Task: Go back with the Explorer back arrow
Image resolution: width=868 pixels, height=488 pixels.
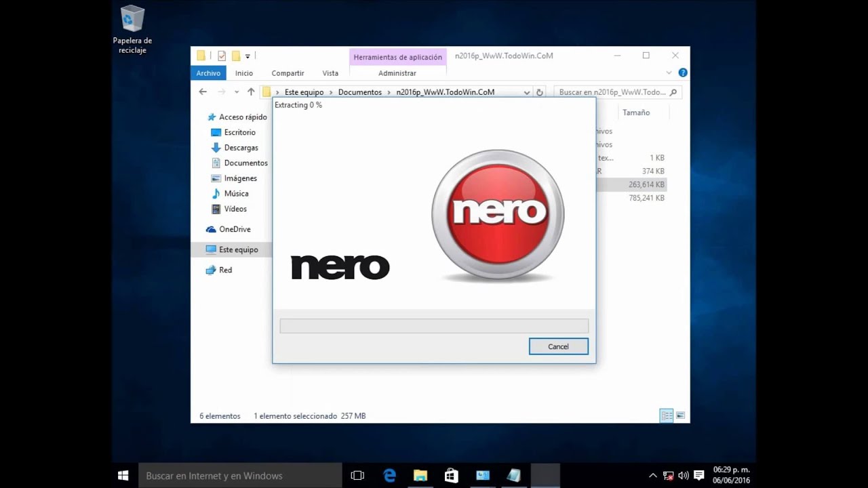Action: (203, 92)
